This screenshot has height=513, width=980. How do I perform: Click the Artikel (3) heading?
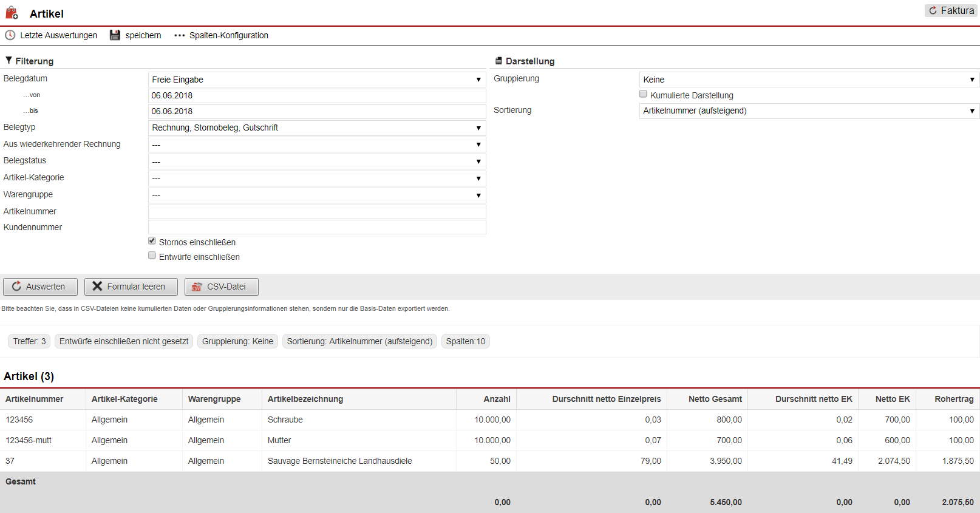pos(29,376)
